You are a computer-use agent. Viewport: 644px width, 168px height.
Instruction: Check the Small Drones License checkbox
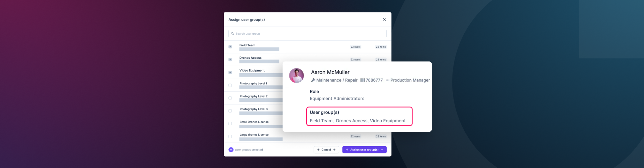230,124
